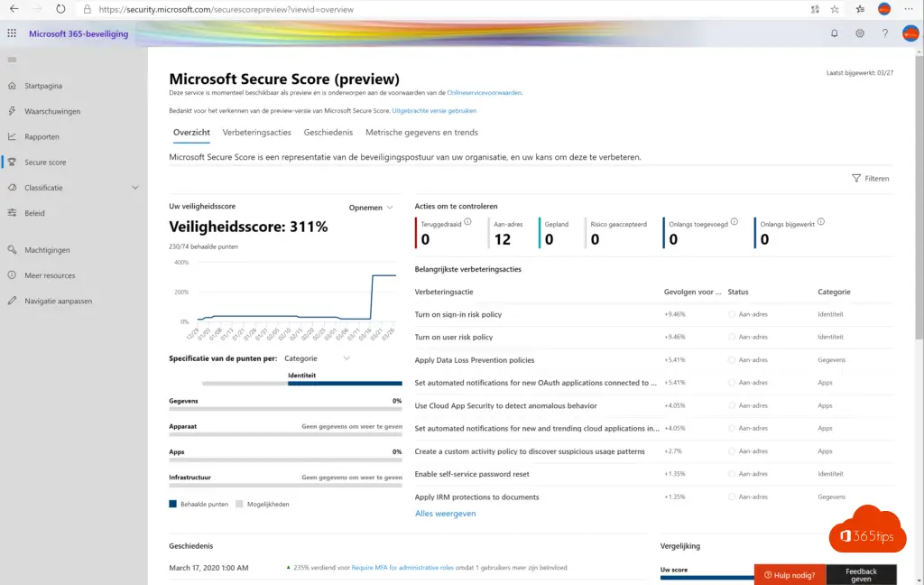Select status circle for IRM protections row

click(731, 497)
